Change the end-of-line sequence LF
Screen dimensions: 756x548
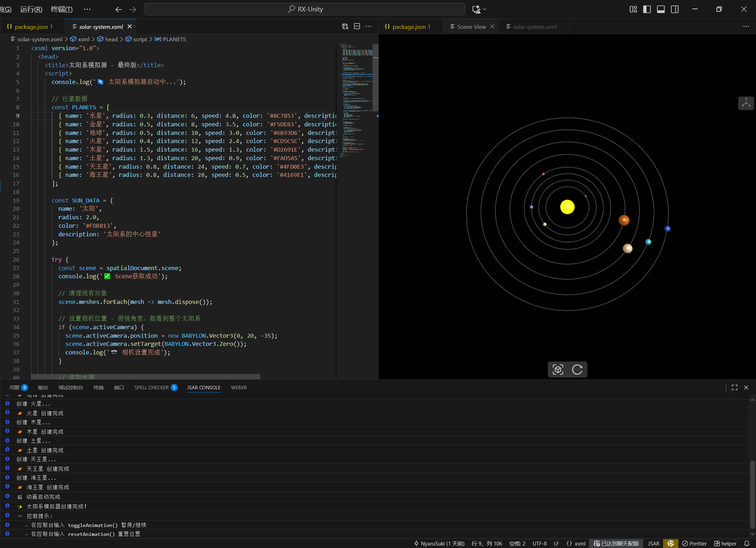pyautogui.click(x=556, y=543)
